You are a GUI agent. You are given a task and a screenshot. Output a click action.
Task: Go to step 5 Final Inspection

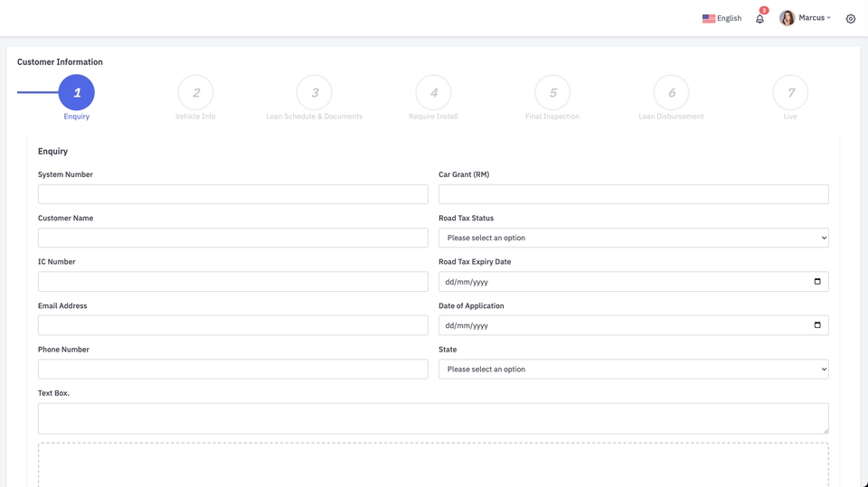552,92
